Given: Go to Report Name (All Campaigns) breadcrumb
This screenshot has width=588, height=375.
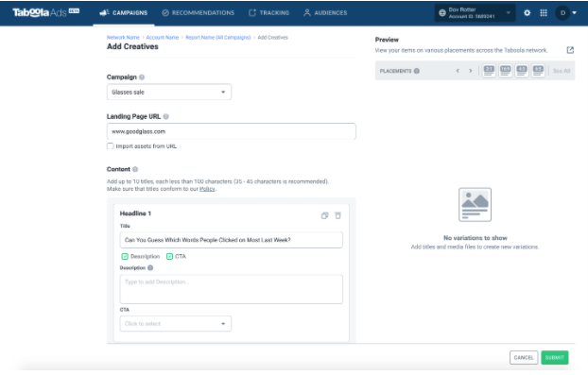Looking at the screenshot, I should (217, 38).
